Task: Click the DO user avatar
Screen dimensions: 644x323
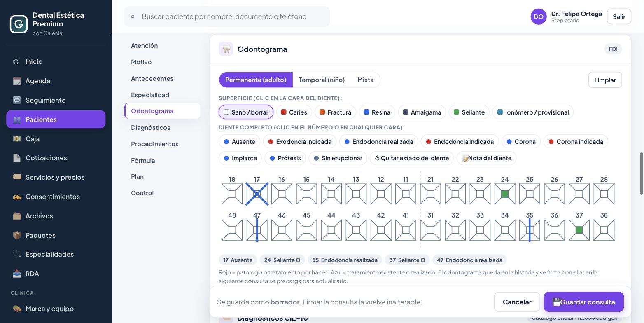Action: click(x=539, y=16)
